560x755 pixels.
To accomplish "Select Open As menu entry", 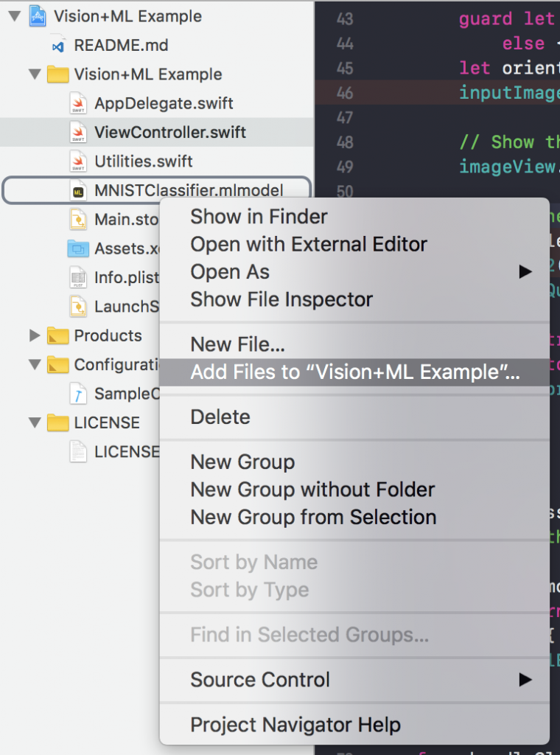I will [354, 272].
